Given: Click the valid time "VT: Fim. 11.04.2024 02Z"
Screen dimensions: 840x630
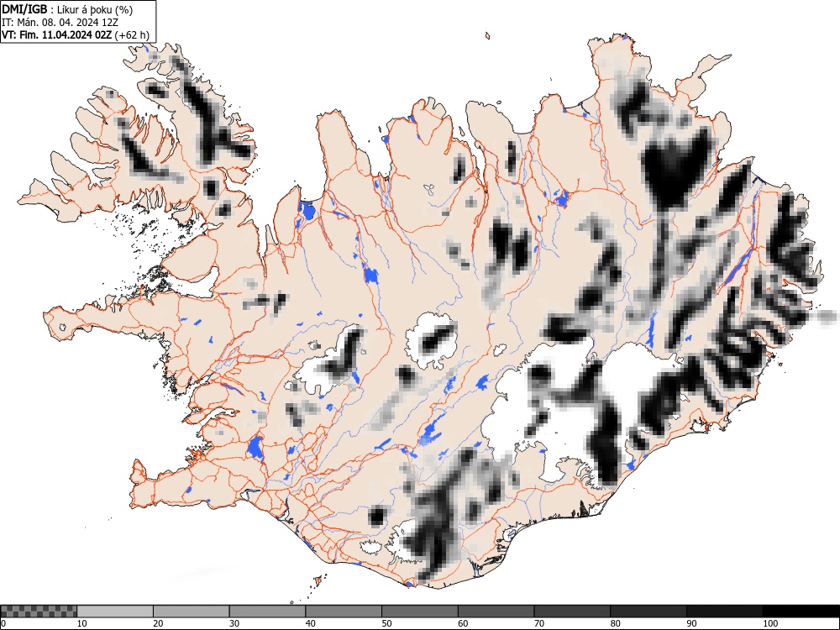Looking at the screenshot, I should [x=57, y=34].
